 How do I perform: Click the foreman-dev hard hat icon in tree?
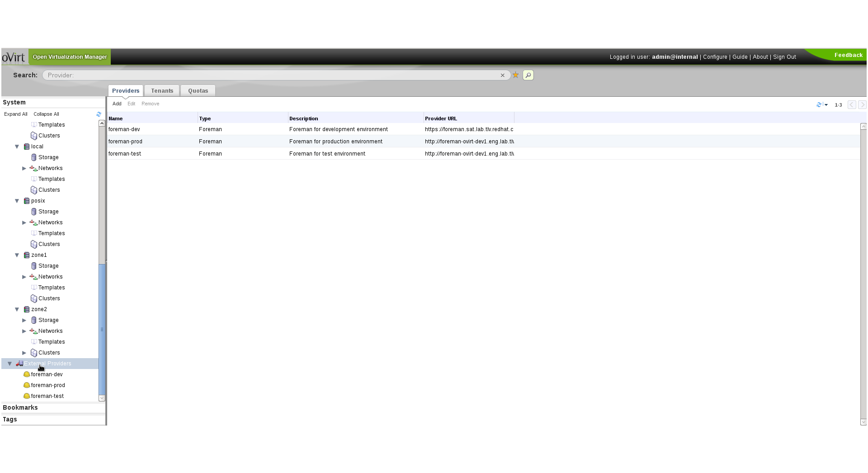(27, 374)
